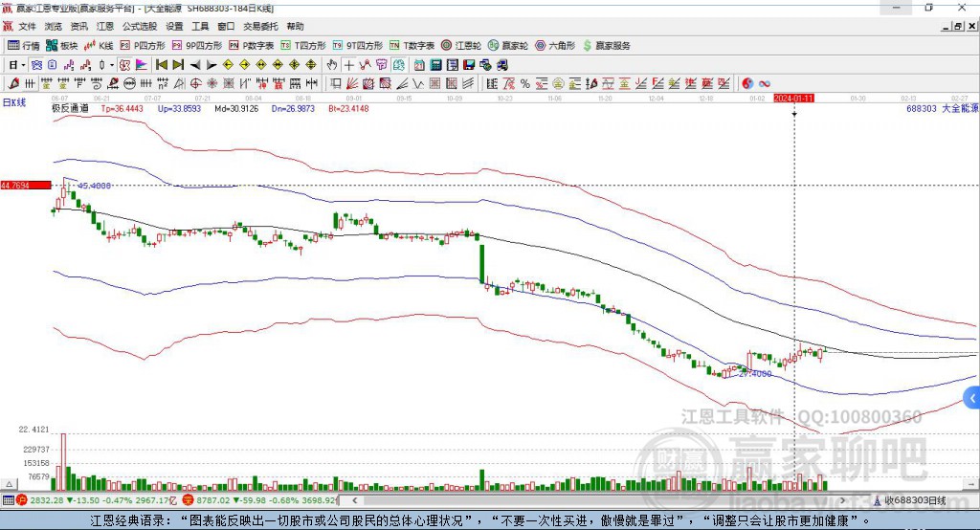Viewport: 980px width, 530px height.
Task: Open the 行情 market quotes view
Action: coord(23,46)
